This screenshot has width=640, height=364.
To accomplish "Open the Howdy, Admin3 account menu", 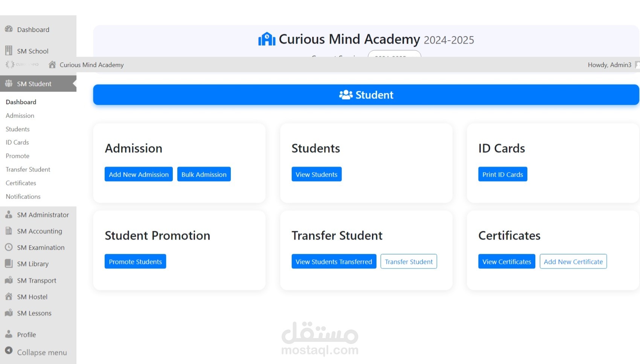I will [x=609, y=65].
